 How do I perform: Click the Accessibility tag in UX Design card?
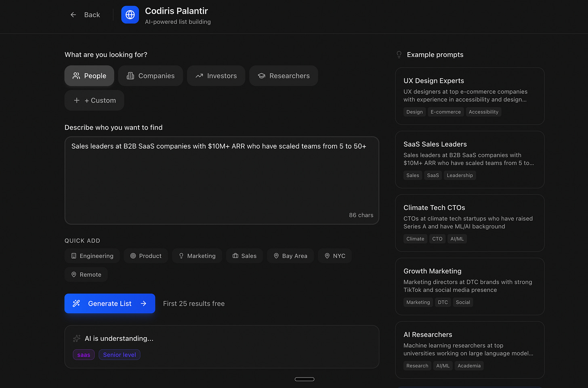(x=483, y=112)
